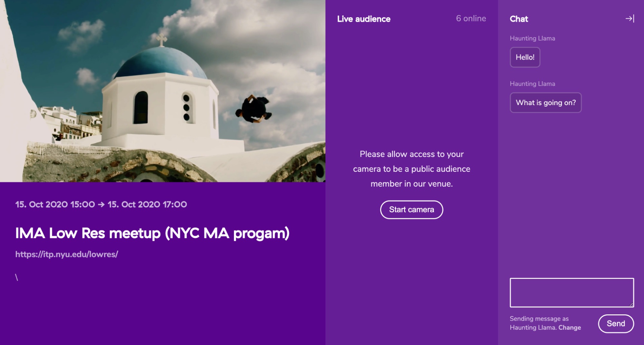The image size is (644, 345).
Task: Send the chat message
Action: coord(616,323)
